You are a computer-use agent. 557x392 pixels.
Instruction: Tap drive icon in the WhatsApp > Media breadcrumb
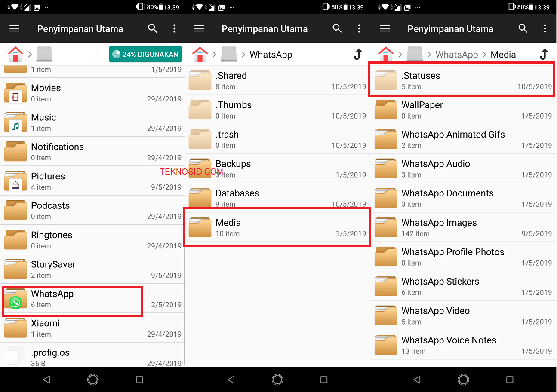point(415,54)
